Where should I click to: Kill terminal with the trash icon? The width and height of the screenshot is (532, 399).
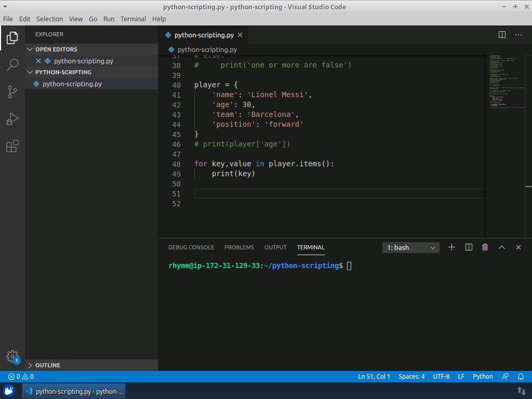[x=485, y=247]
